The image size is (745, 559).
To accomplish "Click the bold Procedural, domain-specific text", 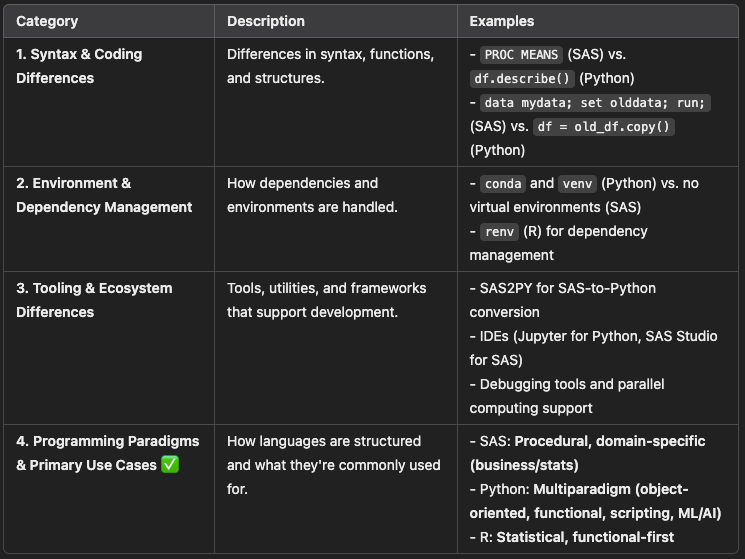I will point(610,441).
